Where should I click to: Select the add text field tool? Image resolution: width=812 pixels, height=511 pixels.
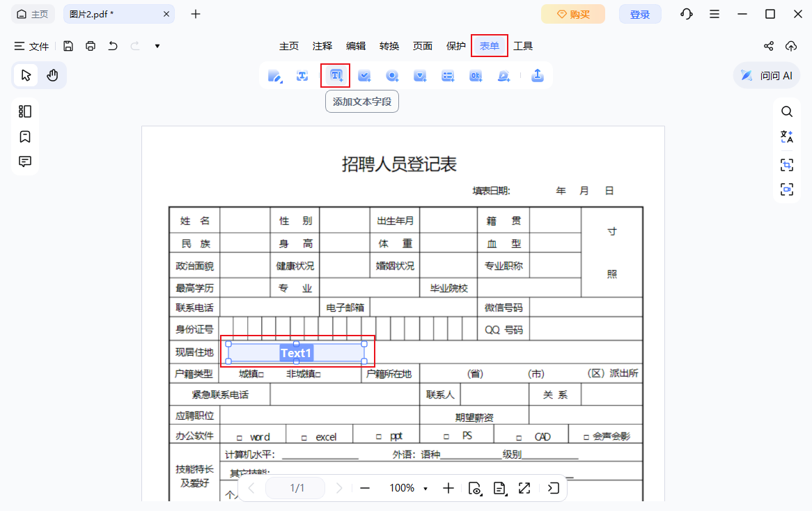coord(336,76)
